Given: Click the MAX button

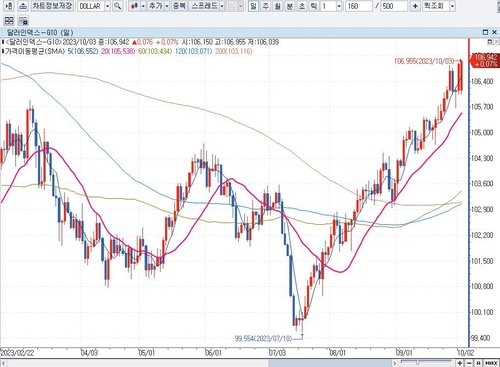Looking at the screenshot, I should click(492, 363).
